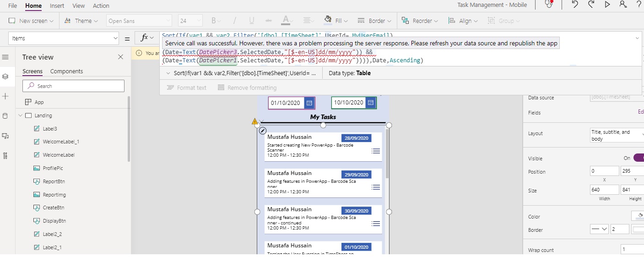Switch to the Components tab

(66, 71)
